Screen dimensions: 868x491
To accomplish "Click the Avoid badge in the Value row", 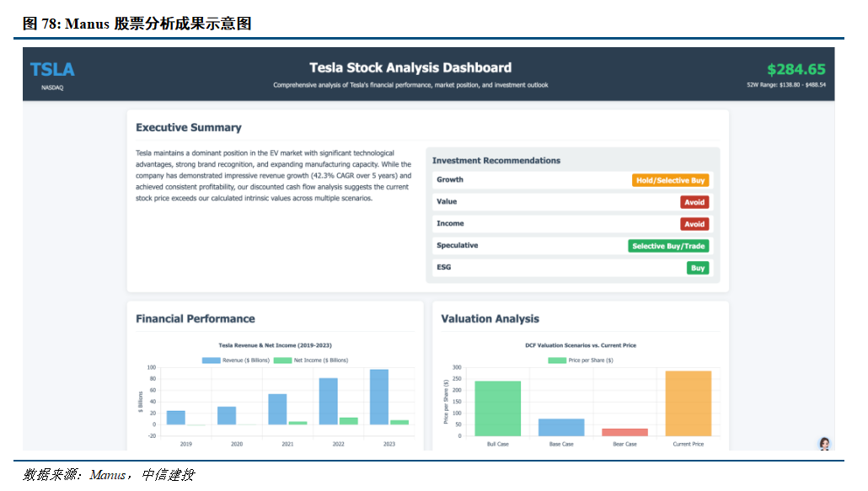I will 694,202.
